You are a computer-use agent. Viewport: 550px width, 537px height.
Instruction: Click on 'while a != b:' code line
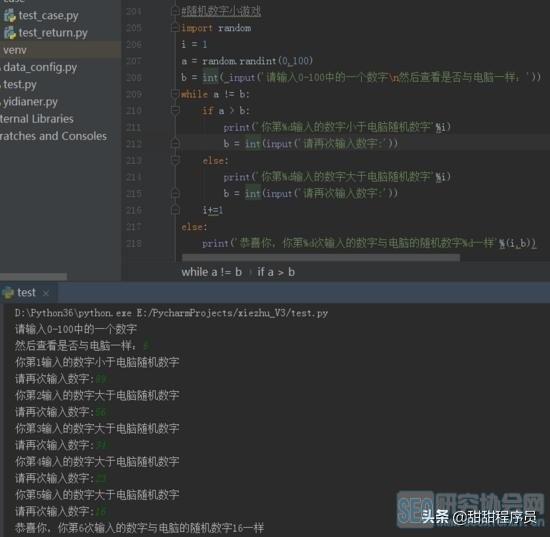[x=215, y=94]
